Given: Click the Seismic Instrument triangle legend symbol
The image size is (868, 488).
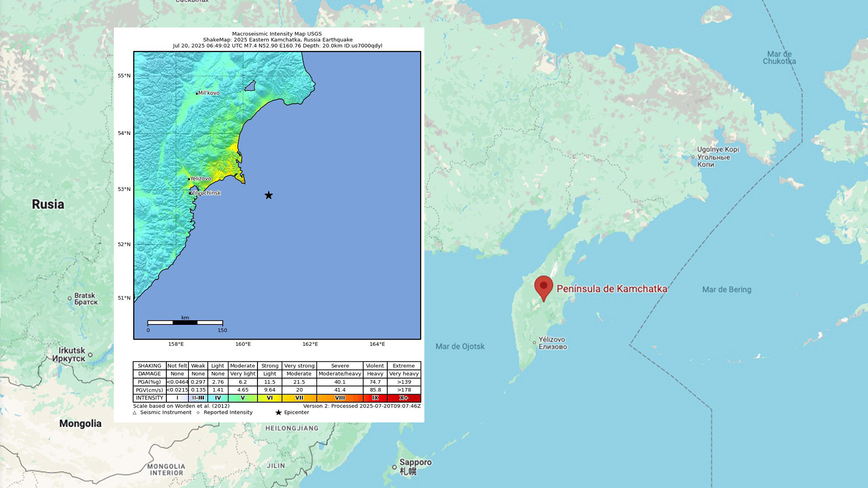Looking at the screenshot, I should coord(135,412).
